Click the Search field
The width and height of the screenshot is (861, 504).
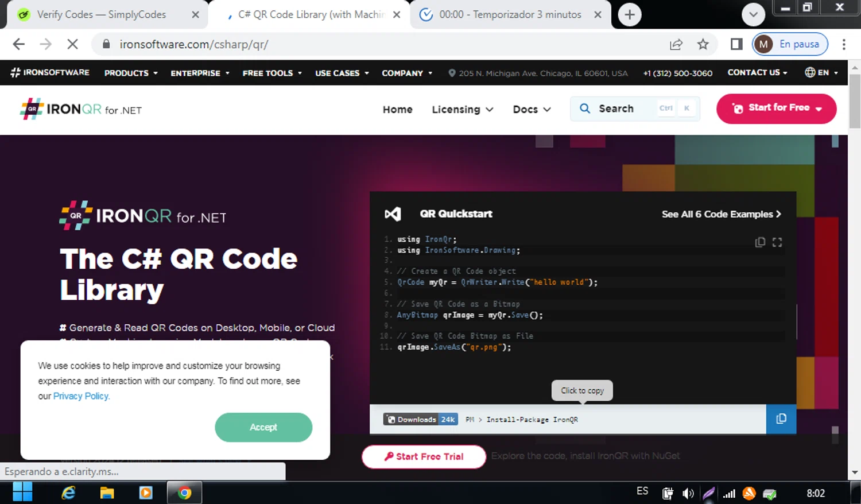635,108
